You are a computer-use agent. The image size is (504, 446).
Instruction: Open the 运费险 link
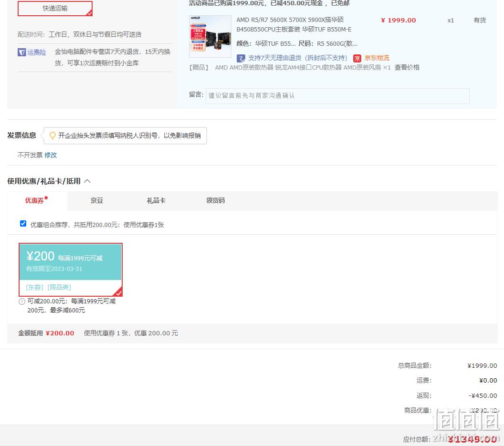tap(36, 52)
